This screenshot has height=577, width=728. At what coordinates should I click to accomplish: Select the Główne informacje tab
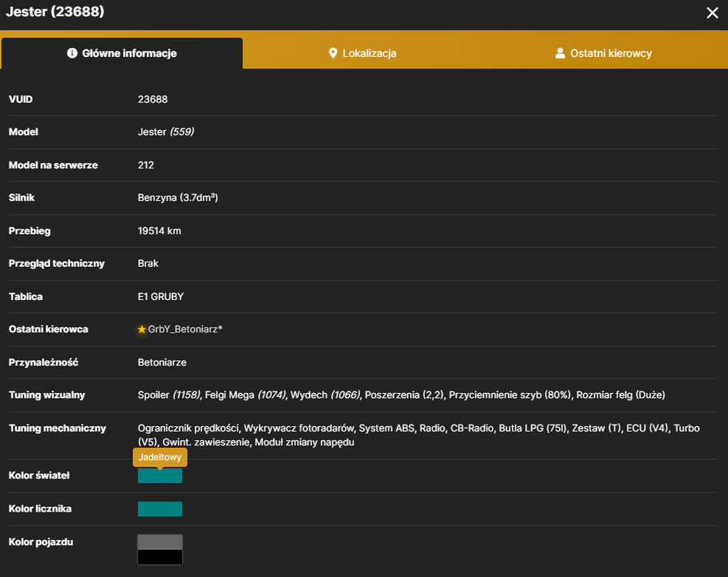tap(122, 53)
